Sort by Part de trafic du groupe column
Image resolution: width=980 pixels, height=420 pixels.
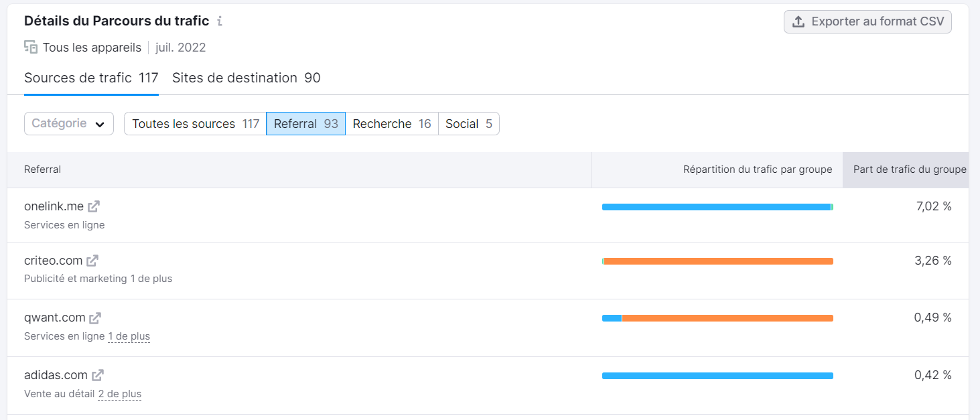pos(909,169)
